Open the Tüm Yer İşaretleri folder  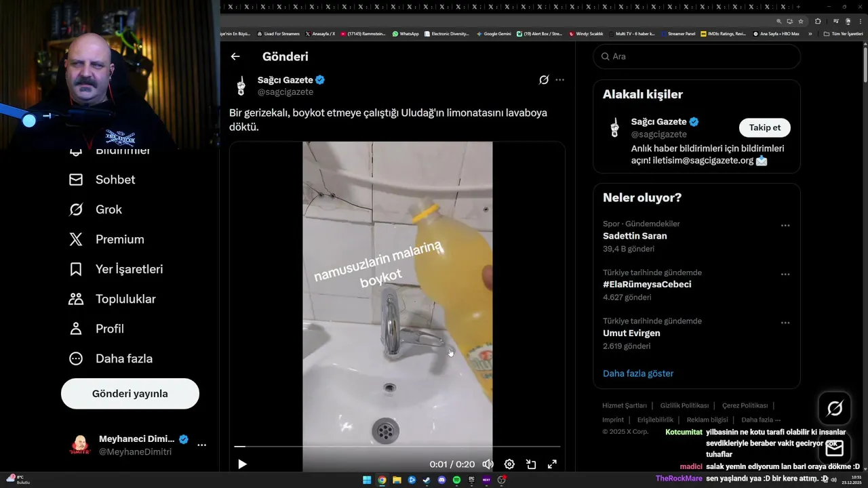843,33
